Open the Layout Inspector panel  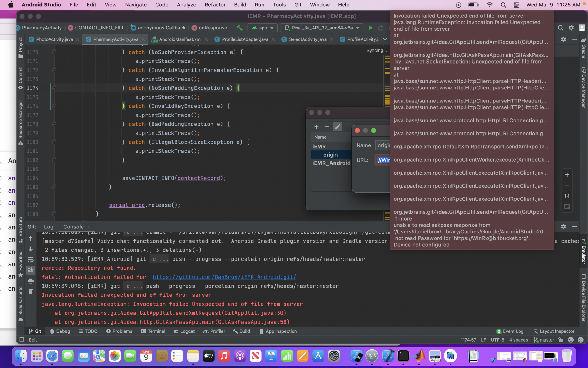point(554,331)
